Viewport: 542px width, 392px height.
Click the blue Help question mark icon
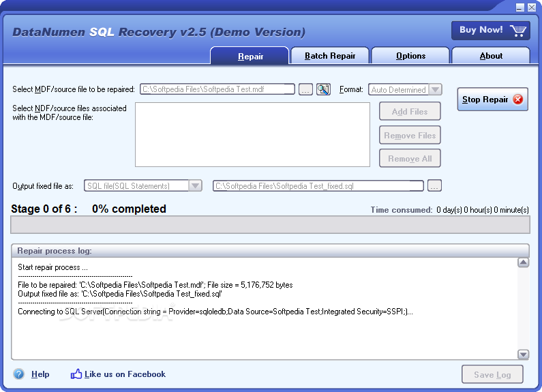pos(18,374)
